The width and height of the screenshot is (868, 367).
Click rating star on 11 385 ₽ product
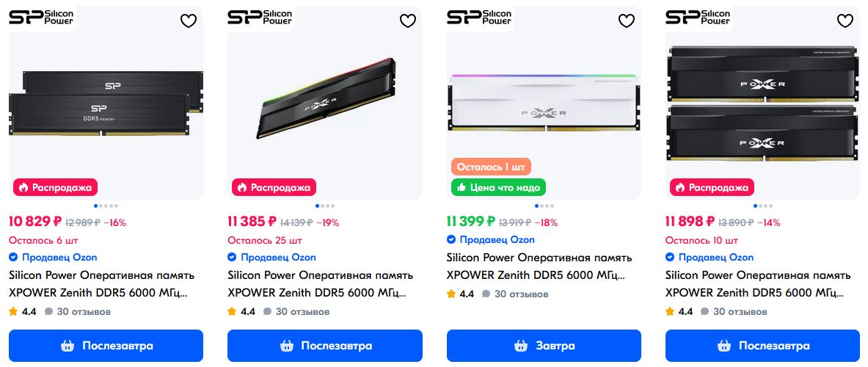[233, 311]
